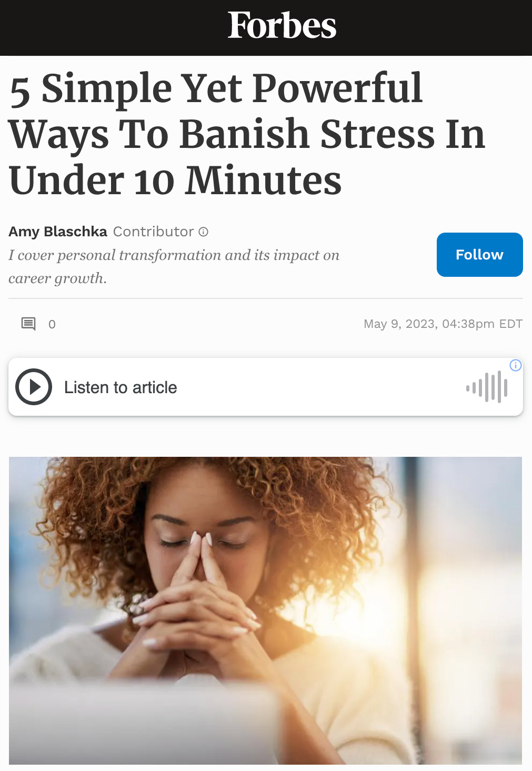Click the audio player info icon
The height and width of the screenshot is (771, 532).
click(x=516, y=365)
